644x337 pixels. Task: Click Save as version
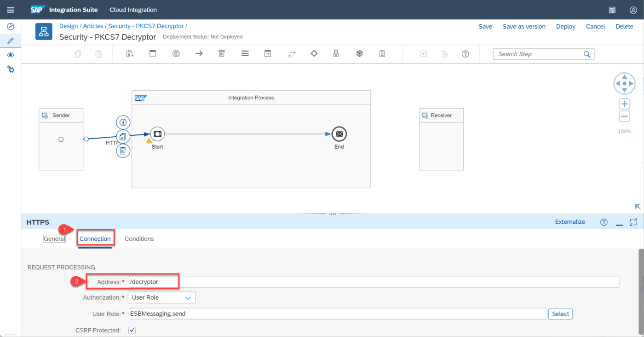point(524,26)
